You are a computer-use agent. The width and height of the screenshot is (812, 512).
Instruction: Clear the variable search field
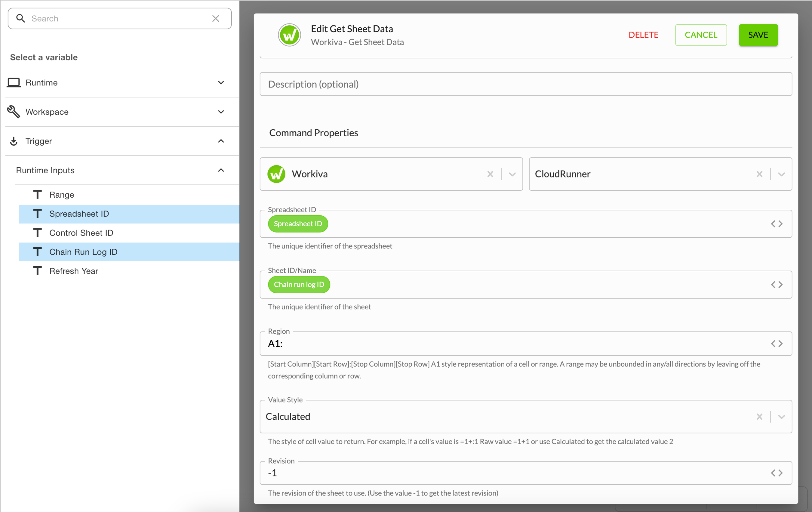click(215, 19)
